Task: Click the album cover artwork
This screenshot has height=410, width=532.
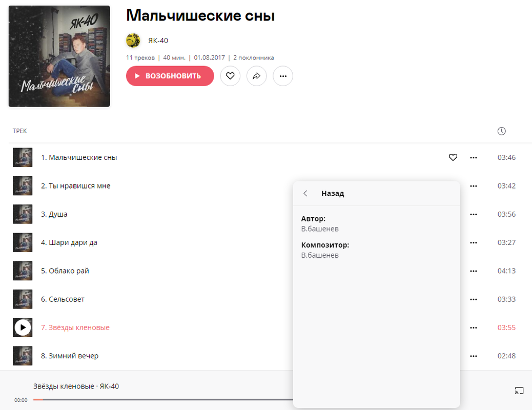Action: point(59,56)
